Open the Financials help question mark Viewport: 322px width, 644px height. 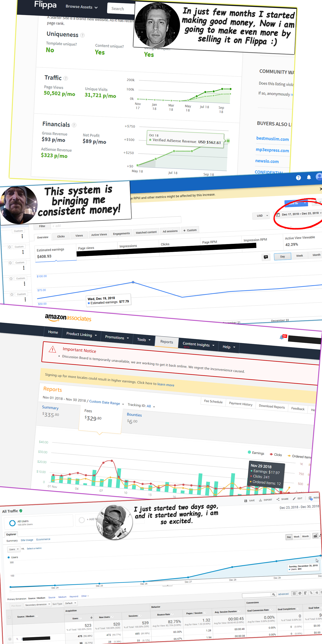74,125
